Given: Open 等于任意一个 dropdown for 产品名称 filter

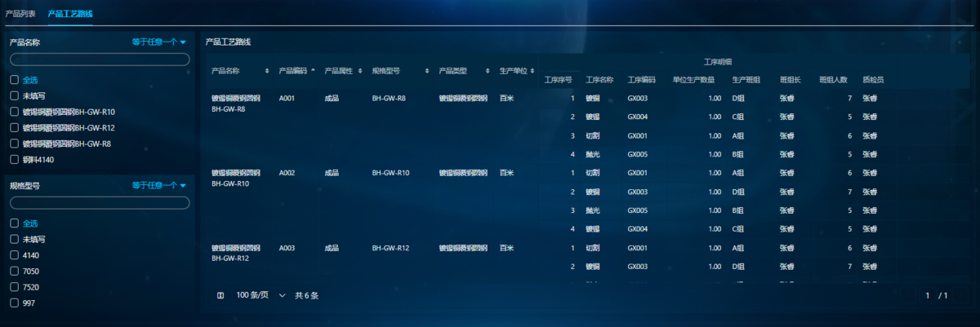Looking at the screenshot, I should (x=159, y=41).
